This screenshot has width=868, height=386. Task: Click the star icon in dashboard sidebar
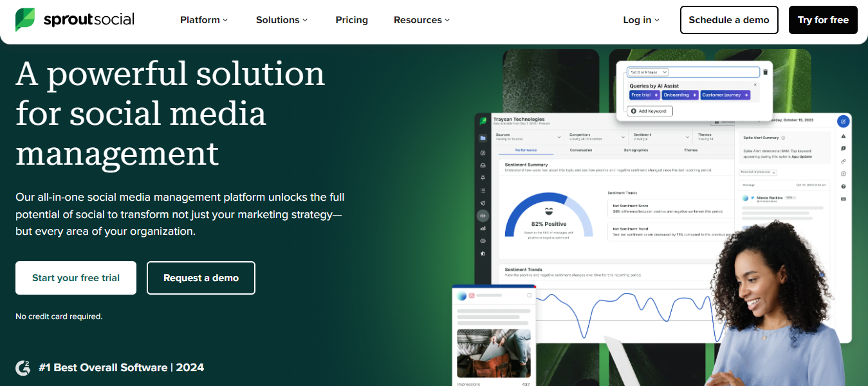point(483,253)
